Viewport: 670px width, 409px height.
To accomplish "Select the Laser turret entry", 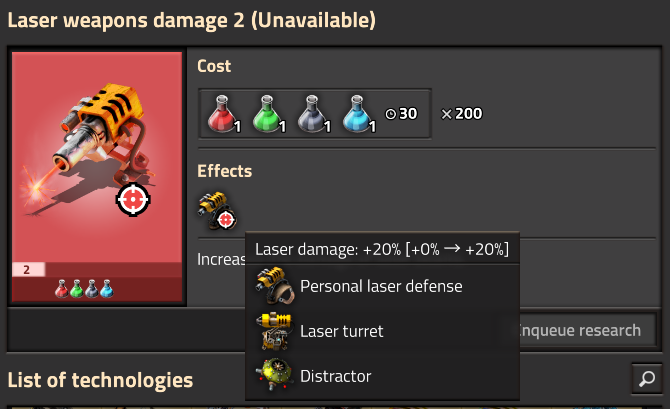I will pyautogui.click(x=382, y=331).
